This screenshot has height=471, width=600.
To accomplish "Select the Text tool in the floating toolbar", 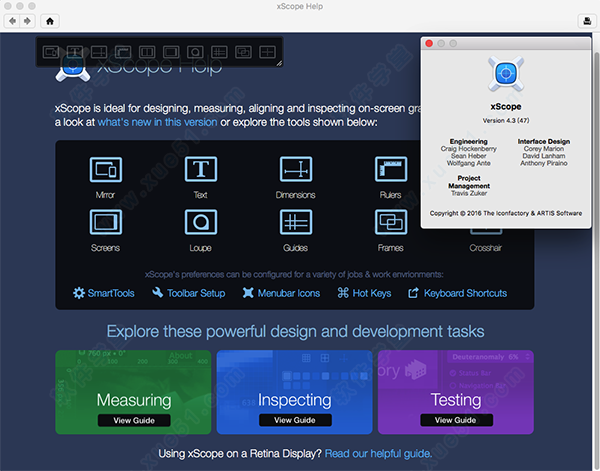I will (75, 52).
